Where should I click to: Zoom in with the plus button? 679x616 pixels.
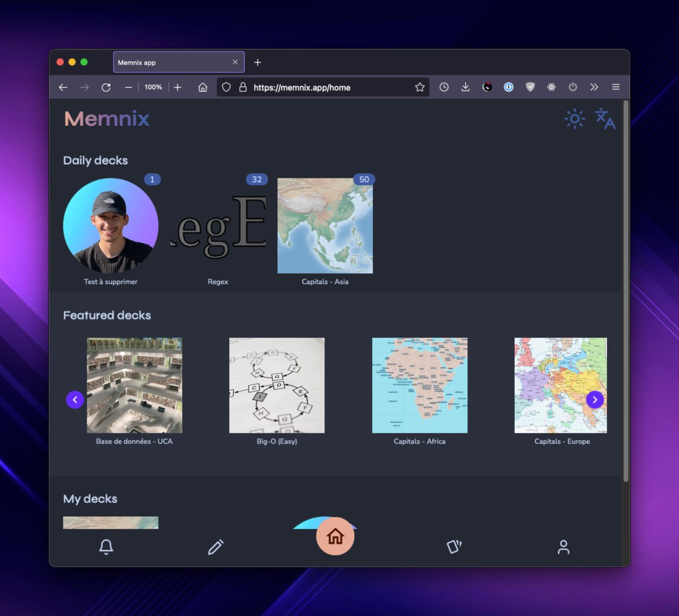177,87
